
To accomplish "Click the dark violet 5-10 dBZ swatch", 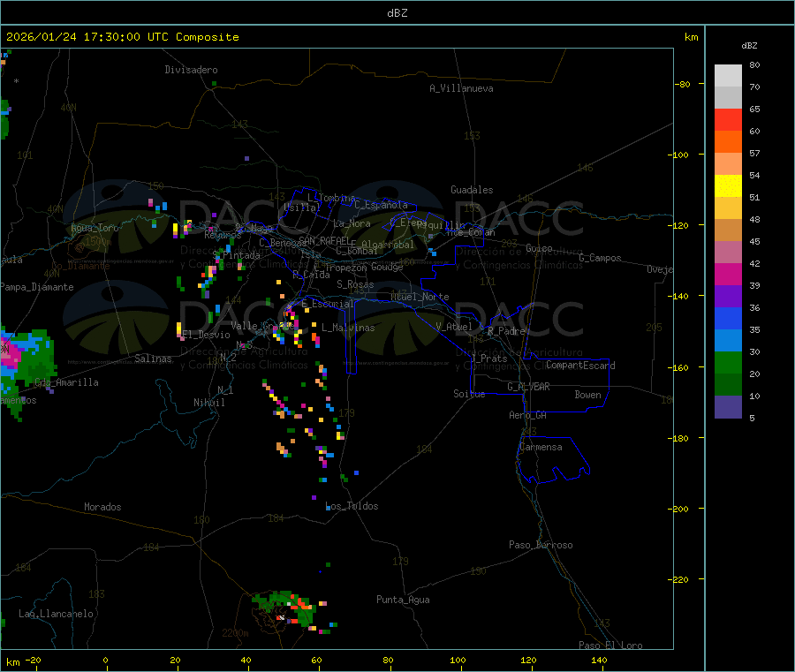I will (728, 406).
